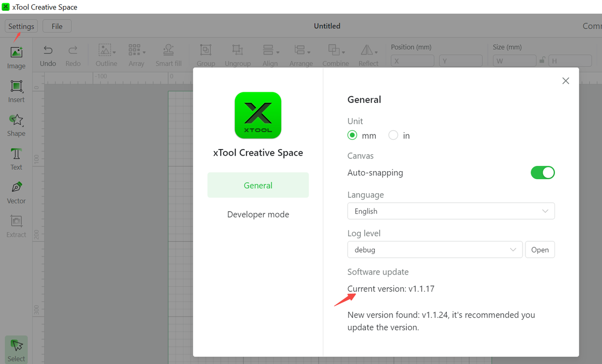
Task: Choose the Shape tool
Action: 16,125
